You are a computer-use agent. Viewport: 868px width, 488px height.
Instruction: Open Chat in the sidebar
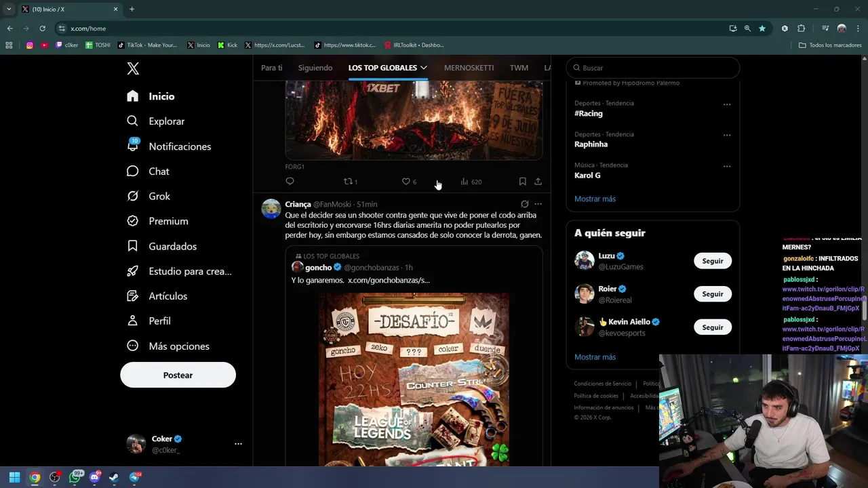point(148,171)
